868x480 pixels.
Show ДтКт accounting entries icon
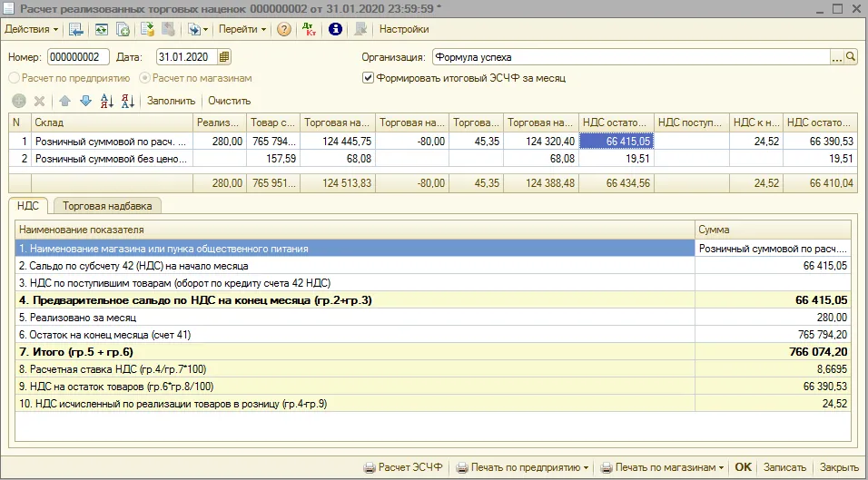point(310,29)
